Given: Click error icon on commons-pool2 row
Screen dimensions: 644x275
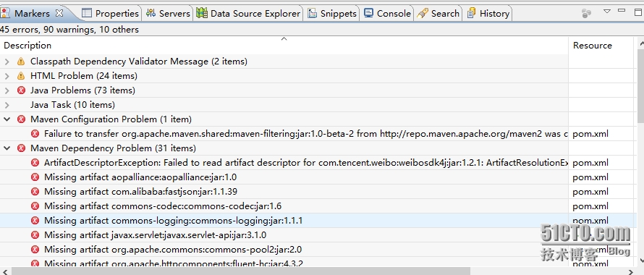Looking at the screenshot, I should tap(35, 250).
